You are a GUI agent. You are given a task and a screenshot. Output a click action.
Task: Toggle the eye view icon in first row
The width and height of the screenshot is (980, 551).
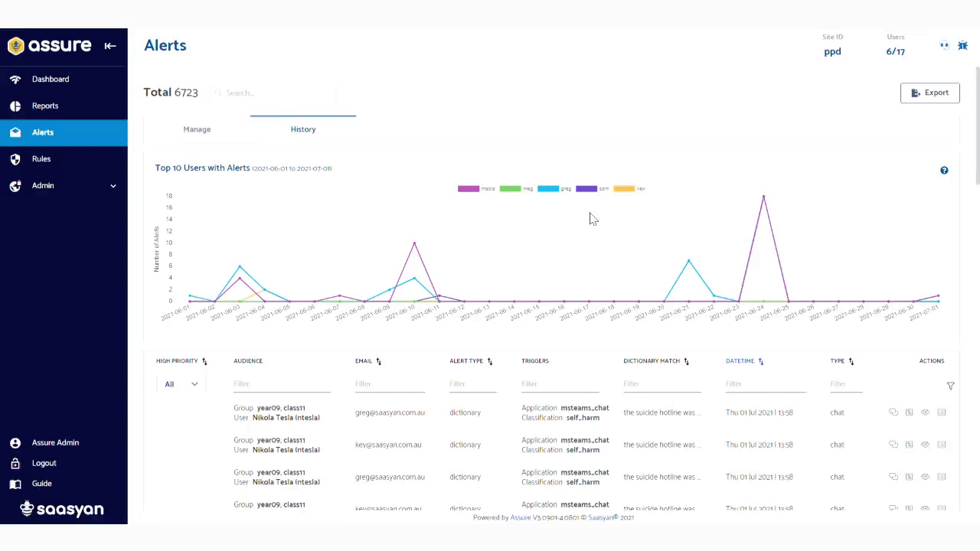point(925,412)
